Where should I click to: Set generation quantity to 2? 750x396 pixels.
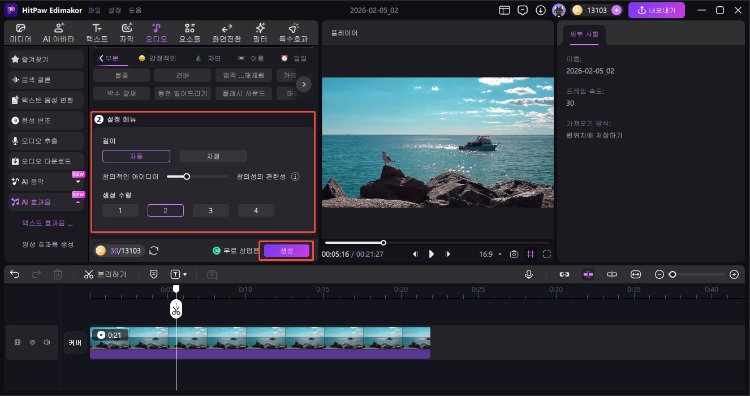165,210
